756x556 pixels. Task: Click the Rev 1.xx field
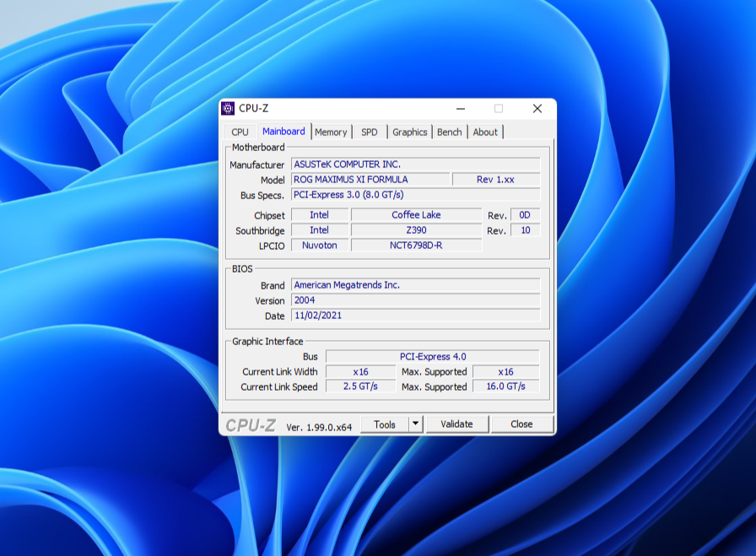(495, 180)
